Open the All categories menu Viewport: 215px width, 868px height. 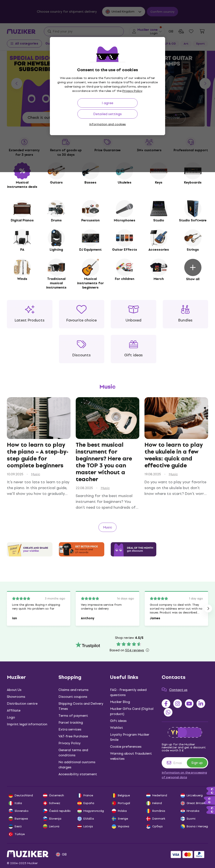[x=24, y=43]
